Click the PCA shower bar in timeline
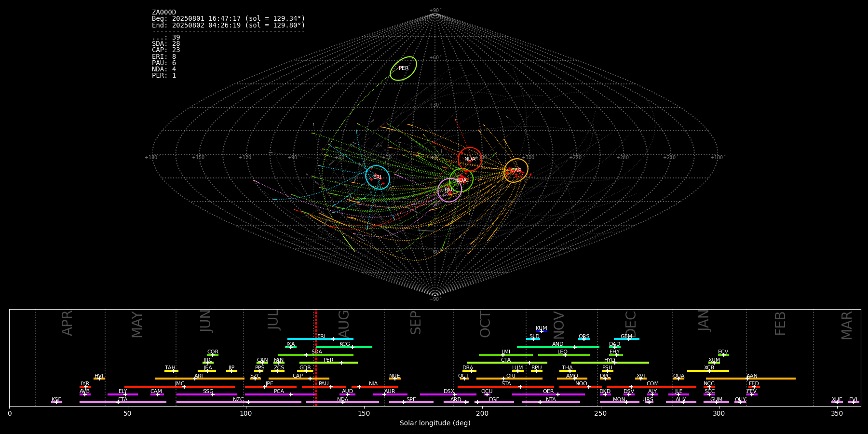Image resolution: width=868 pixels, height=434 pixels. coord(280,394)
